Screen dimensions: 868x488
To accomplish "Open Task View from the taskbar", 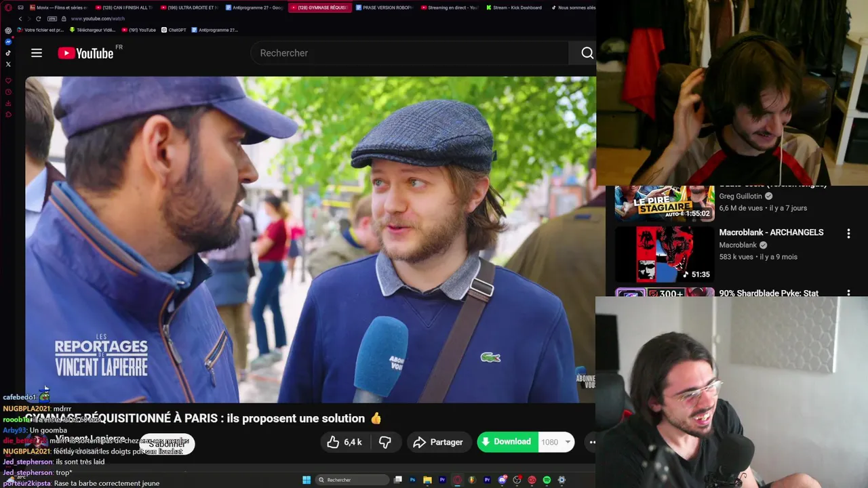I will click(x=398, y=480).
